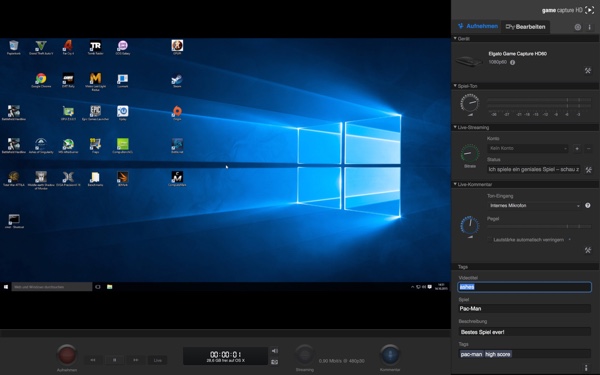600x375 pixels.
Task: Open the Kein Konto account dropdown
Action: (528, 148)
